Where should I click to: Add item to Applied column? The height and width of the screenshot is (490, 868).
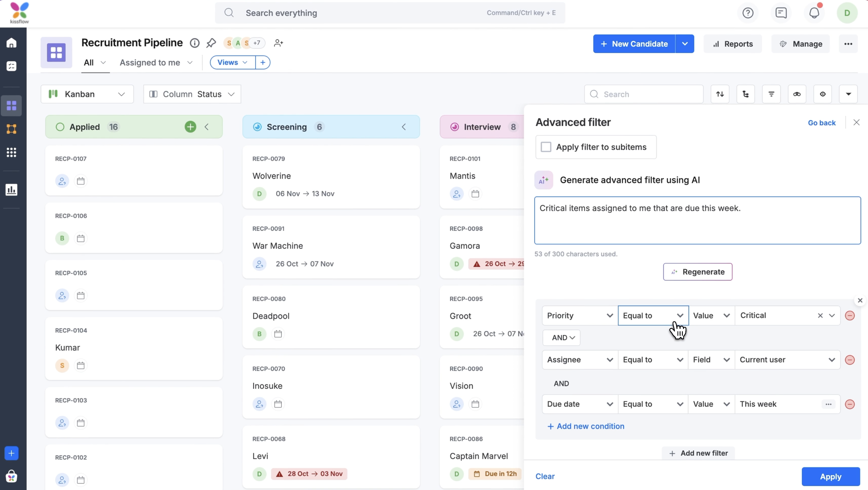pyautogui.click(x=190, y=127)
